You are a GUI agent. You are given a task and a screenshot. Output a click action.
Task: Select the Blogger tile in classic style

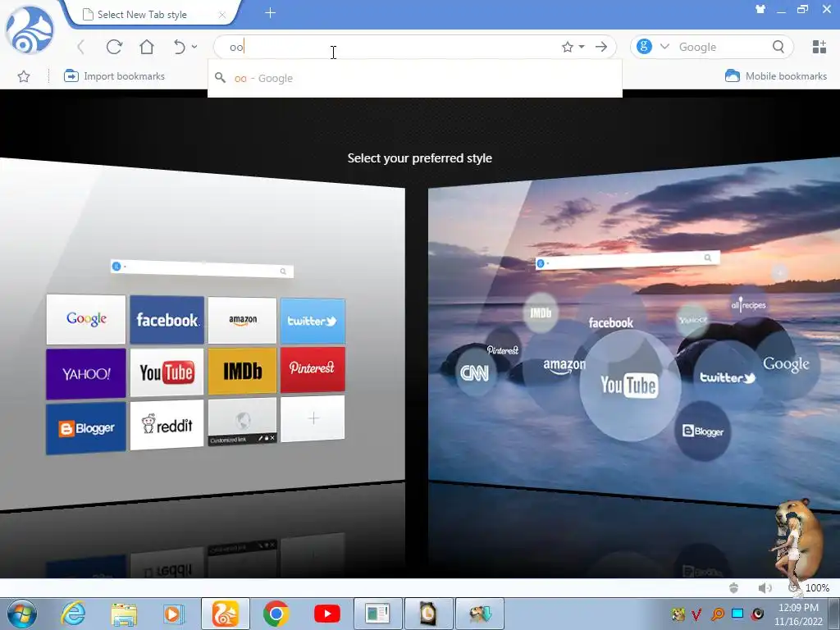(x=85, y=428)
